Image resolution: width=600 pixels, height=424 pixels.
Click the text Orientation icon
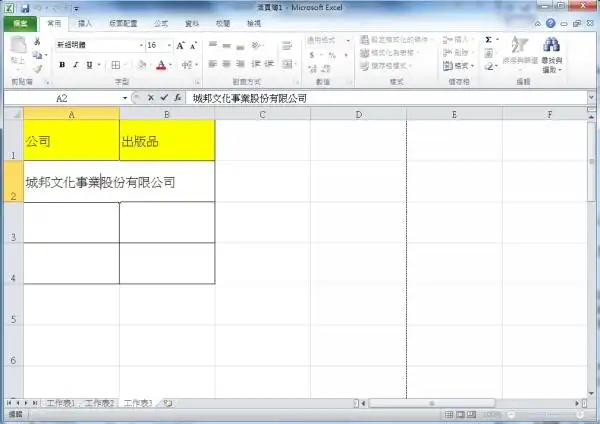(x=256, y=45)
